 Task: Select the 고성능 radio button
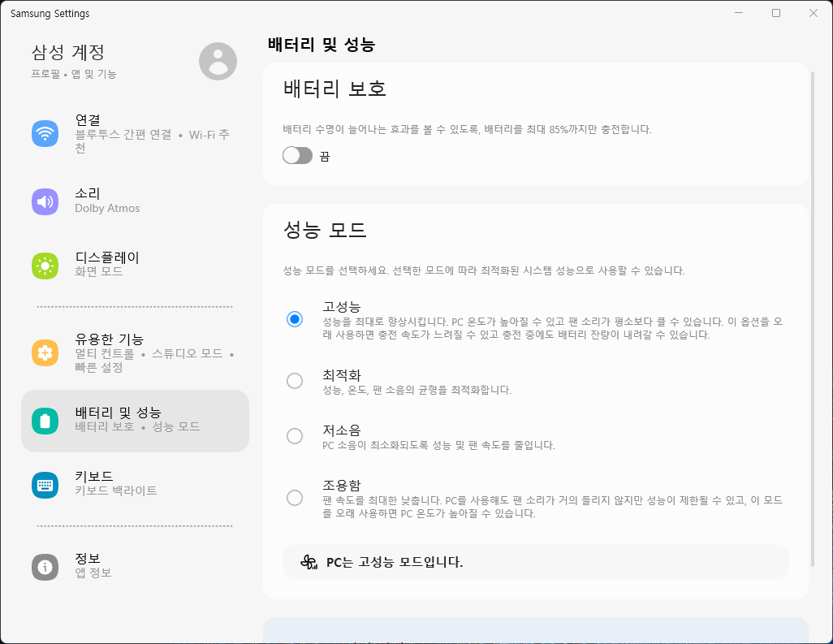pos(295,319)
